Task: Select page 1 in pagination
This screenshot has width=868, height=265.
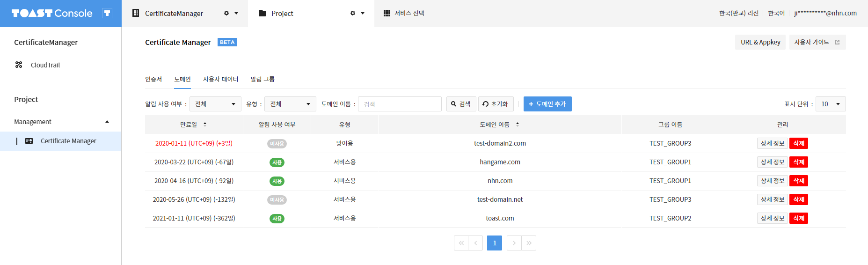Action: tap(495, 243)
